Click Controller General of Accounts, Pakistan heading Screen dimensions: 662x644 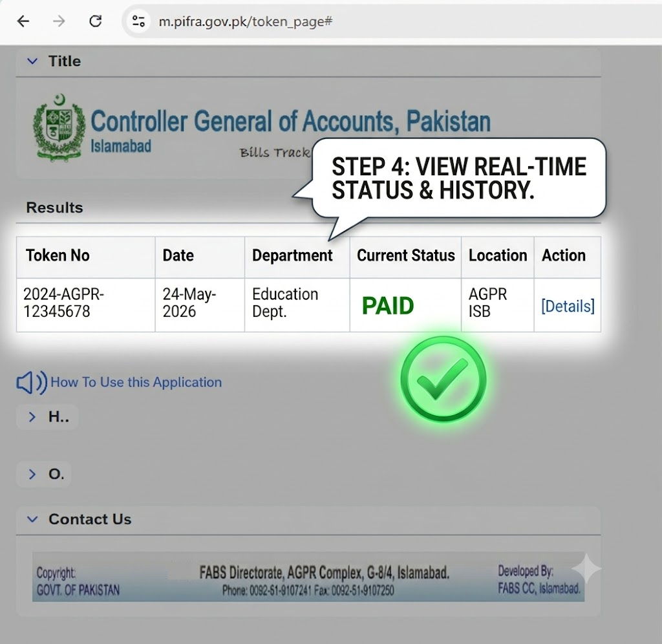290,121
